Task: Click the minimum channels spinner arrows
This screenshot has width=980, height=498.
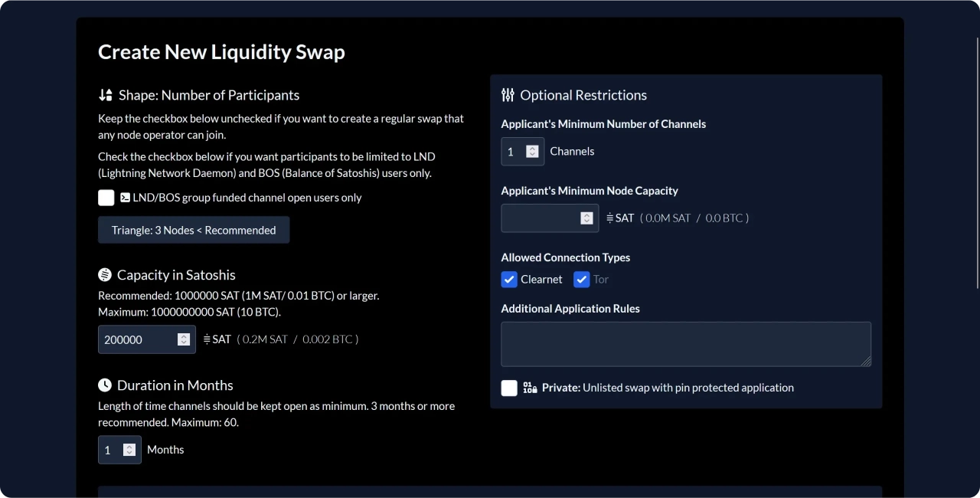Action: click(x=532, y=152)
